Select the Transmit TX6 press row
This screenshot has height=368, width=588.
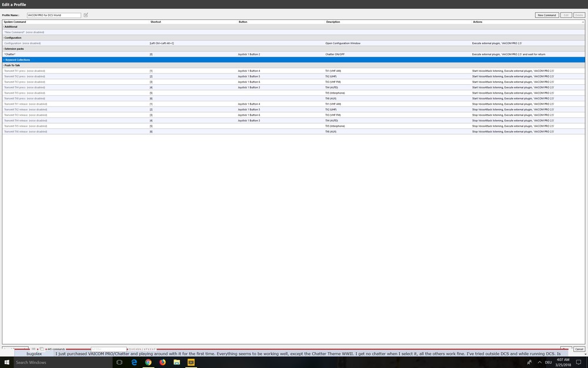pyautogui.click(x=293, y=98)
